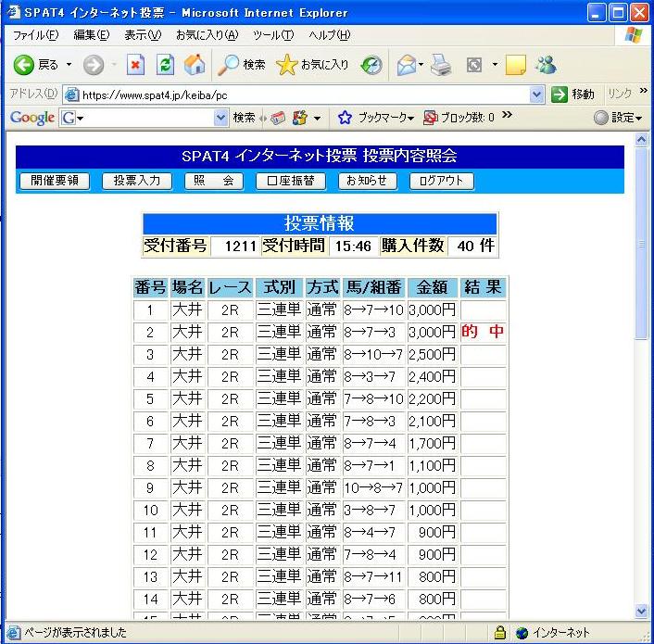The image size is (654, 644).
Task: Refresh the page with the green arrows icon
Action: click(x=165, y=65)
